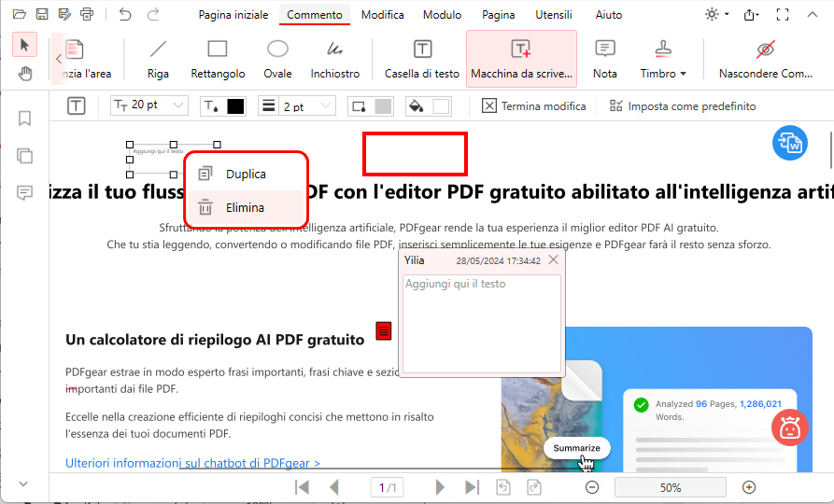
Task: Activate the arrow selection tool
Action: [24, 45]
